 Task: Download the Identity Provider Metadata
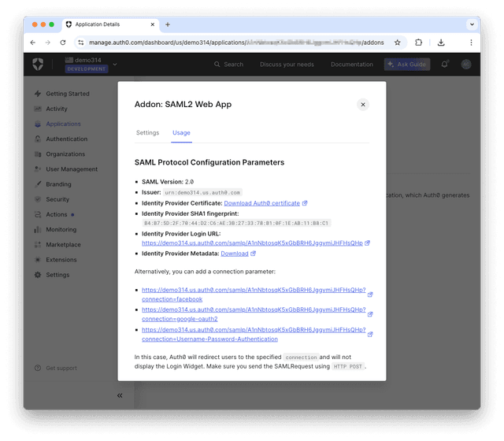pos(235,254)
